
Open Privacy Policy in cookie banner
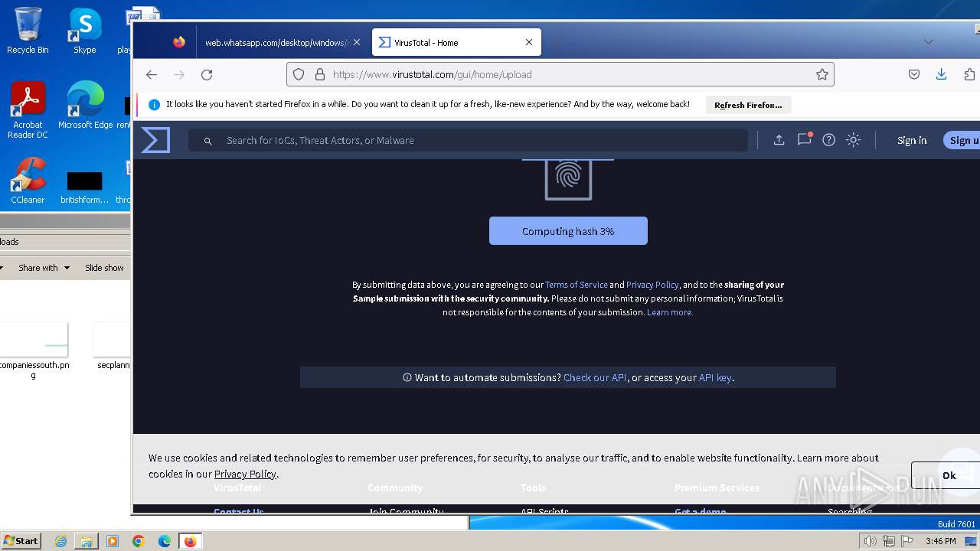(x=245, y=474)
